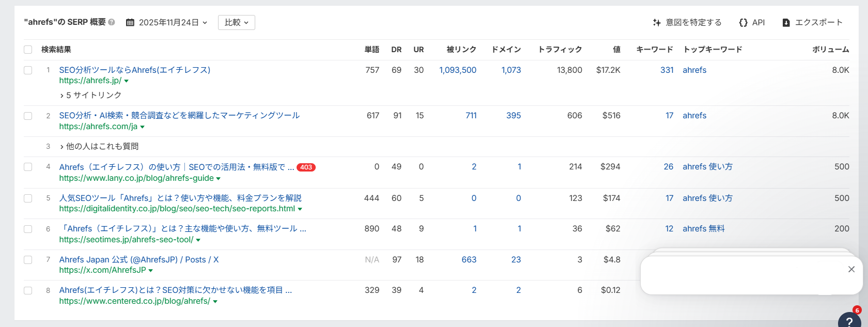
Task: Close the popup notification with X
Action: pyautogui.click(x=851, y=269)
